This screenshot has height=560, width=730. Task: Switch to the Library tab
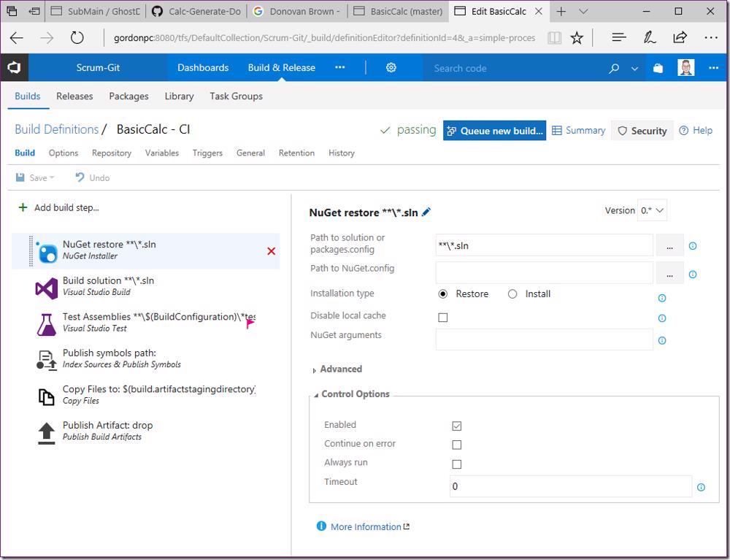coord(180,96)
